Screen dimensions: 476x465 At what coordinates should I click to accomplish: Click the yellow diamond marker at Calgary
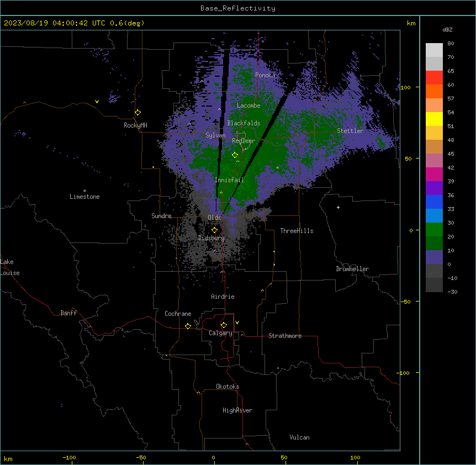pyautogui.click(x=224, y=325)
